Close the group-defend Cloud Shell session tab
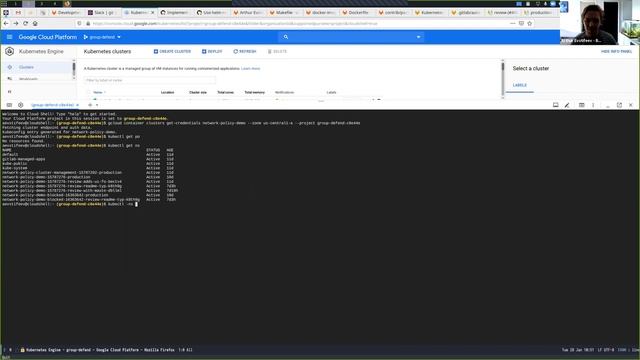The width and height of the screenshot is (640, 360). (x=78, y=105)
